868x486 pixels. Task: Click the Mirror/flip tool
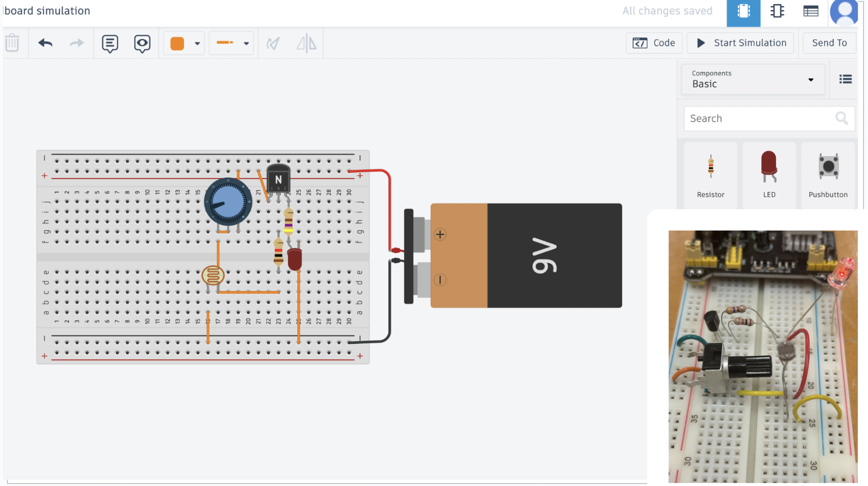click(306, 43)
